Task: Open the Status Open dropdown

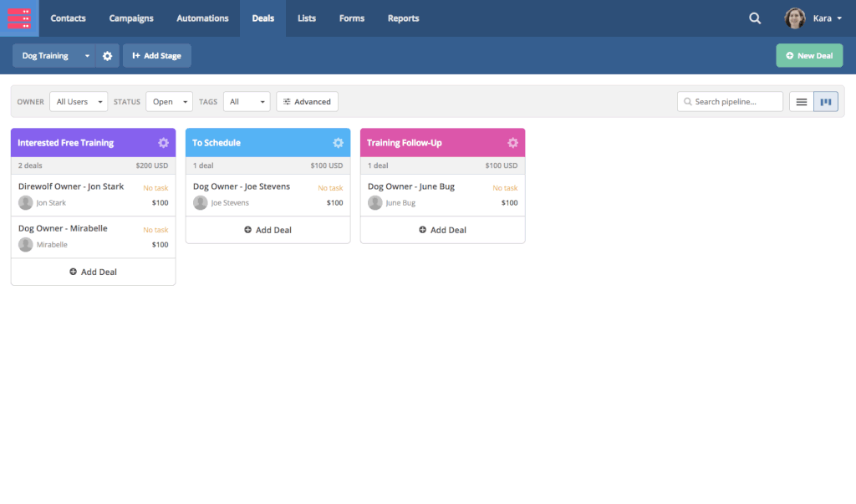Action: 169,102
